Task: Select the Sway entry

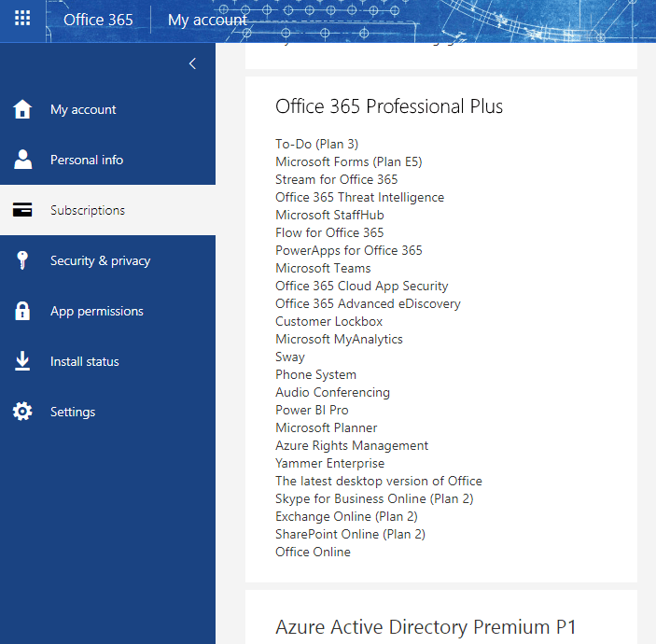Action: pyautogui.click(x=290, y=357)
